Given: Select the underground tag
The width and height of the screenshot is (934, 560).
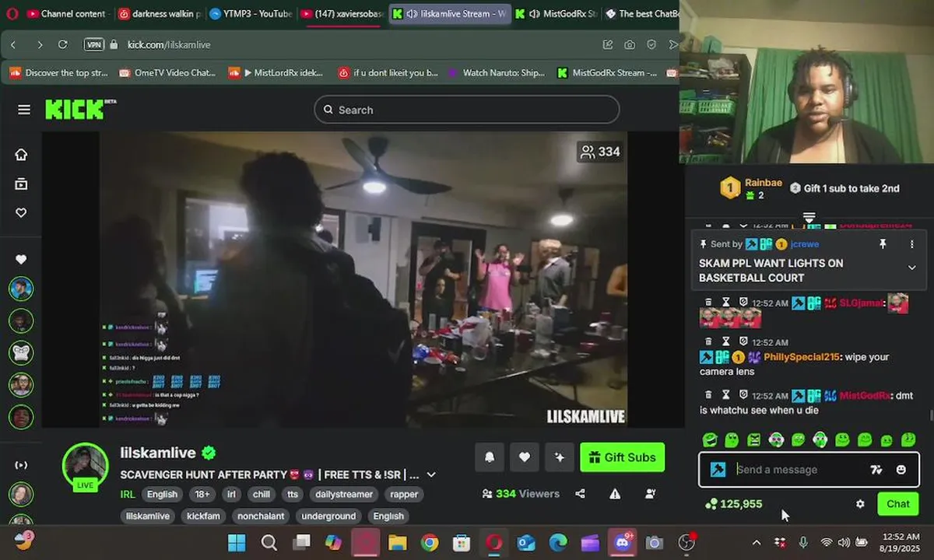Looking at the screenshot, I should 328,516.
